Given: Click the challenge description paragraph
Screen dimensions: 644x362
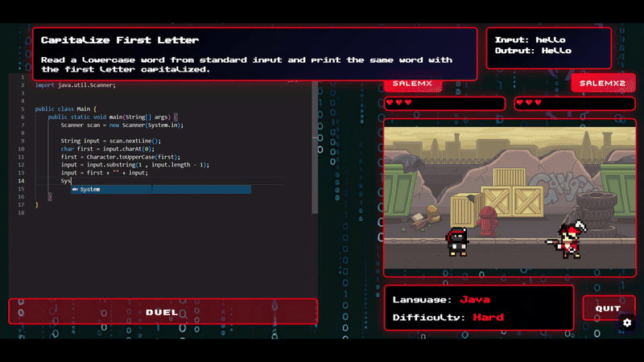Looking at the screenshot, I should pos(246,64).
